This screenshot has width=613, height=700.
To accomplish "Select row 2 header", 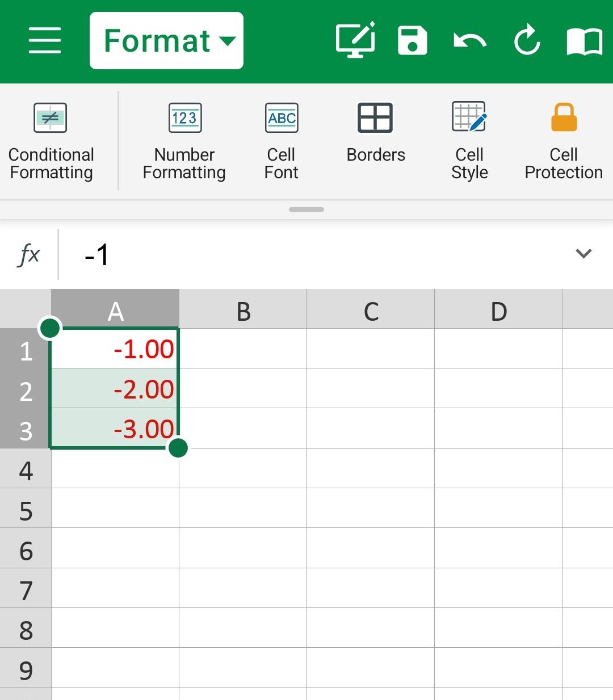I will coord(26,388).
